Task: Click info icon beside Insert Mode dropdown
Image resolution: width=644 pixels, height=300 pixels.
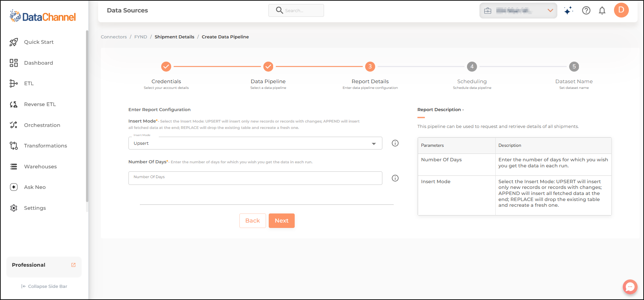Action: 395,143
